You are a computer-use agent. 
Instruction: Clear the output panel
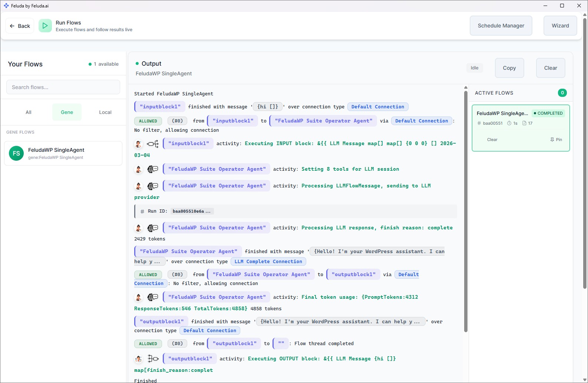[x=551, y=68]
